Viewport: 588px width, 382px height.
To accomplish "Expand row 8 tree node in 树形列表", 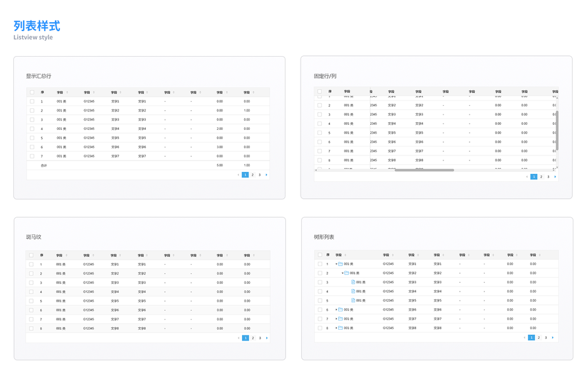I will (x=336, y=328).
